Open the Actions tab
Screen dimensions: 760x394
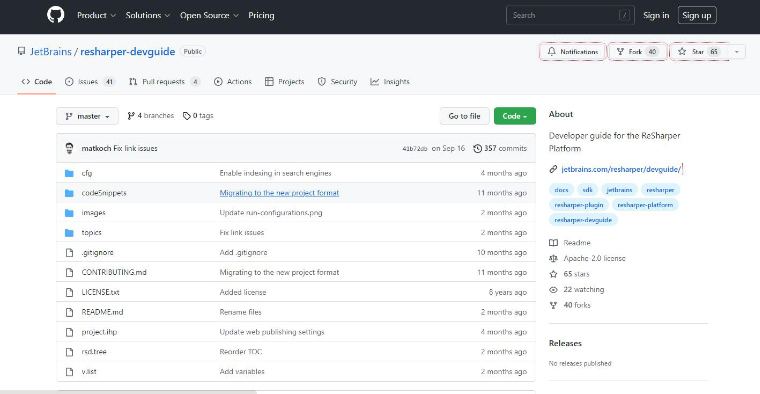[233, 81]
